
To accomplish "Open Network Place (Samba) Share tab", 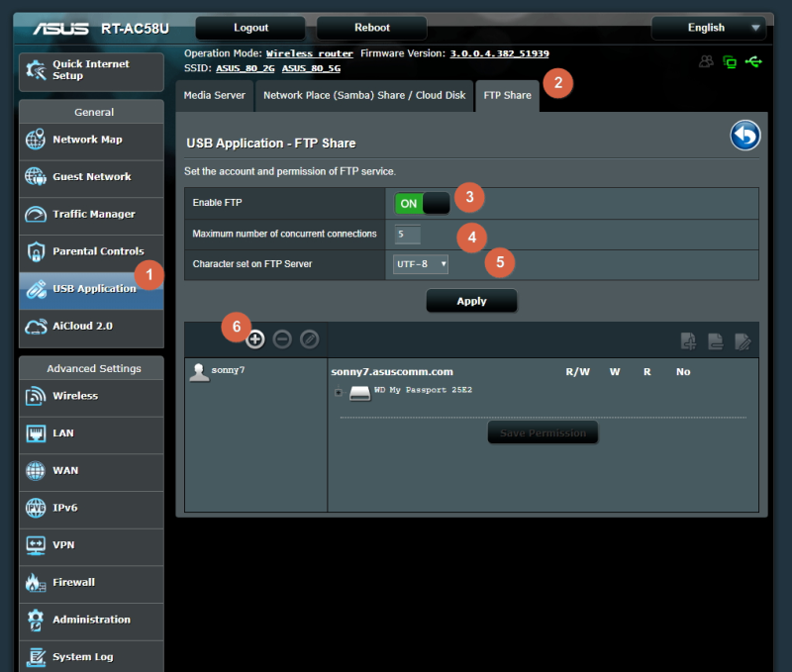I will [364, 95].
